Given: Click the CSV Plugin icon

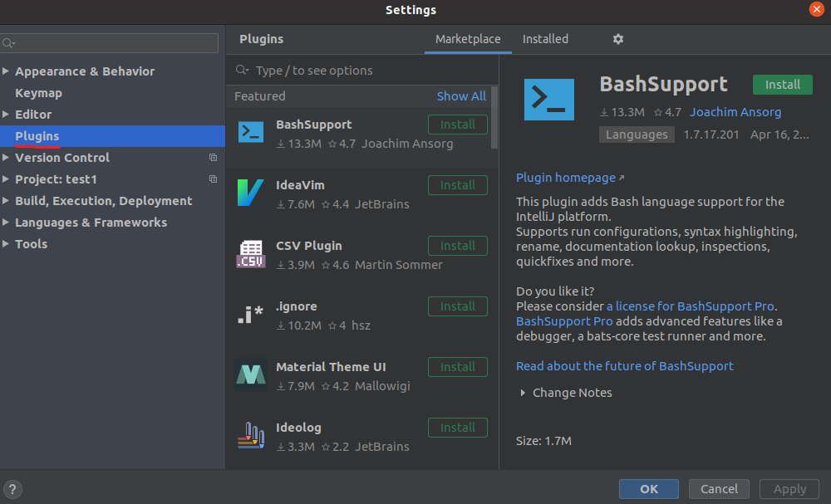Looking at the screenshot, I should pyautogui.click(x=251, y=253).
